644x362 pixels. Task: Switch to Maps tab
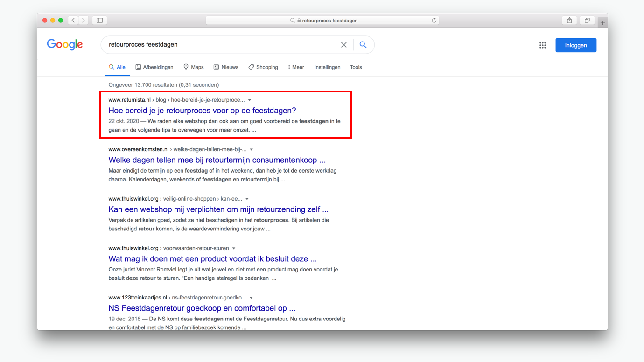point(194,67)
